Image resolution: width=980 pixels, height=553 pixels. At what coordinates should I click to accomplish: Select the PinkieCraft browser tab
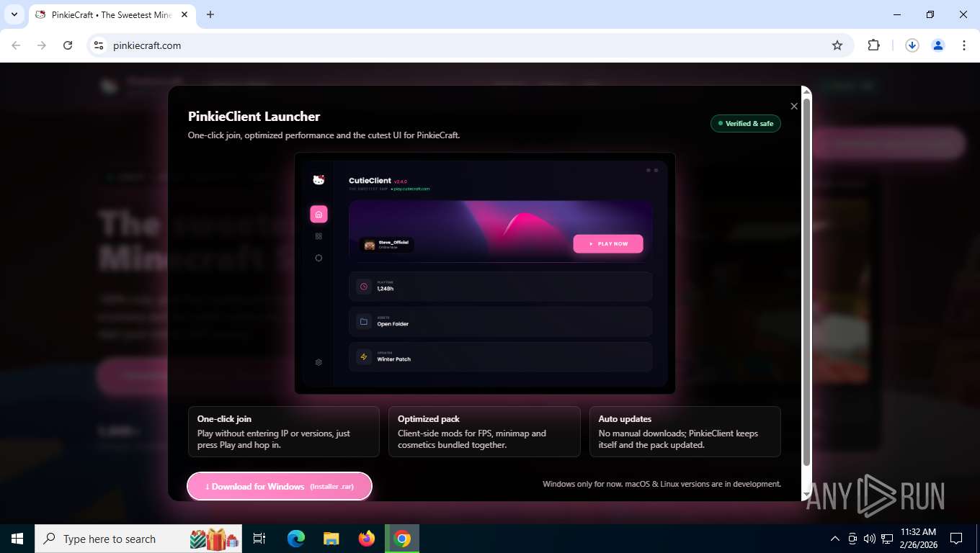(x=112, y=14)
